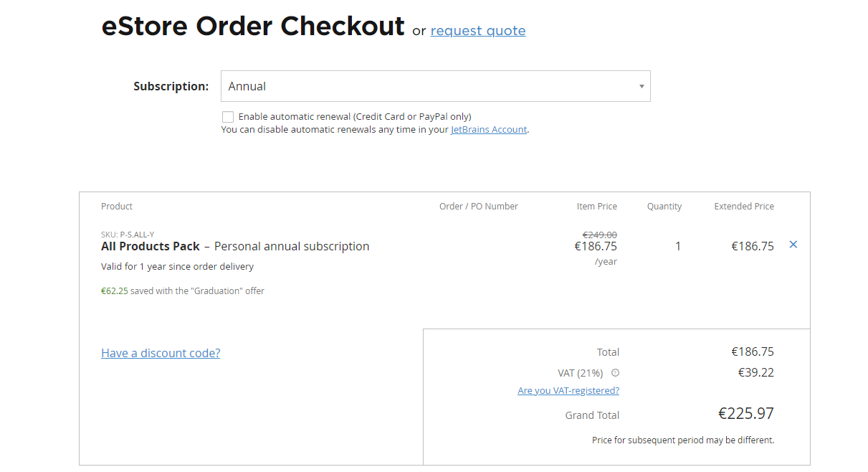Select the All Products Pack product name
Screen dimensions: 868x472
[151, 246]
